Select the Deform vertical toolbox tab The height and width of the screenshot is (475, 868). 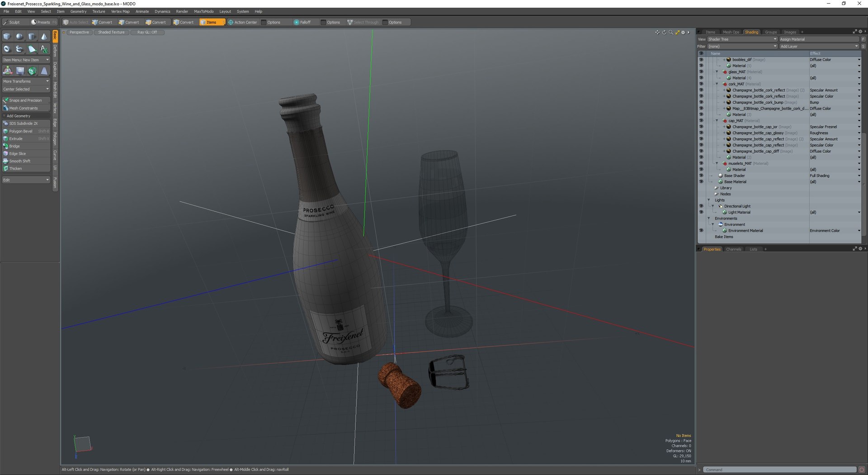point(55,50)
